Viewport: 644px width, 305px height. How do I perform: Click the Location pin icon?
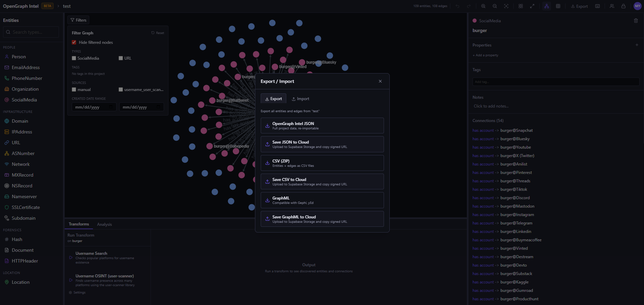pos(7,282)
